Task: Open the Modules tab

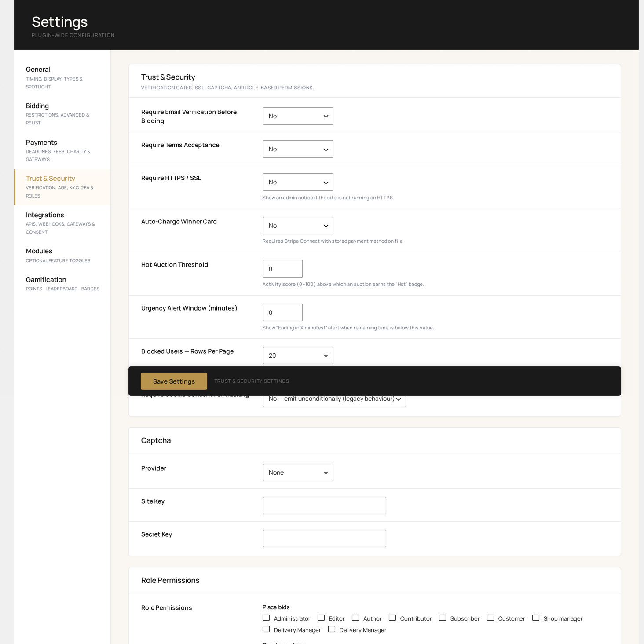Action: 62,256
